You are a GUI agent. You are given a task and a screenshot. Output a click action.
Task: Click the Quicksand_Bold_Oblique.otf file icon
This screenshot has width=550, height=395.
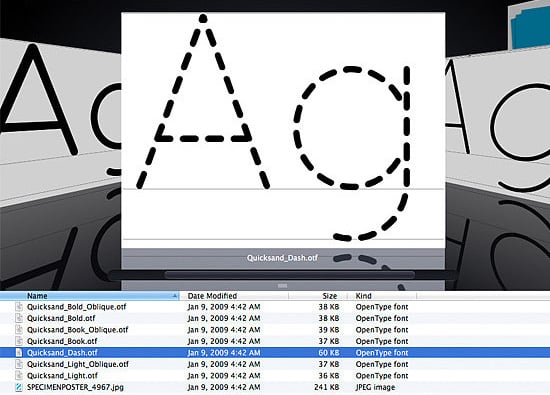[19, 307]
